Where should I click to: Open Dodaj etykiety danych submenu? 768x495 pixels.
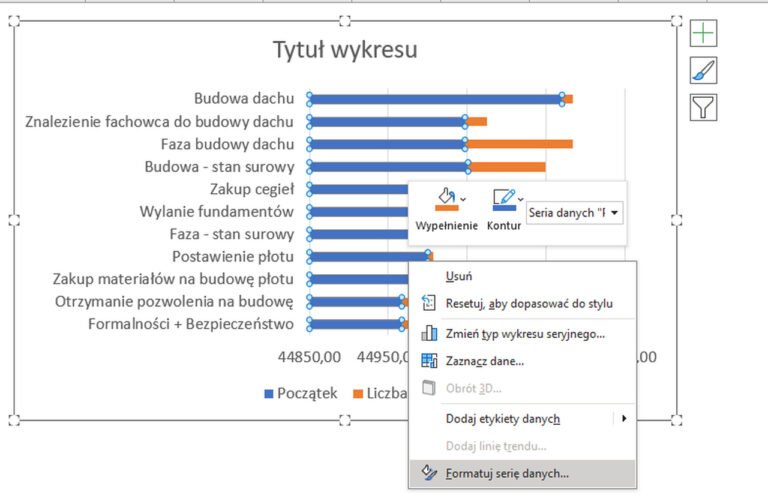(523, 419)
